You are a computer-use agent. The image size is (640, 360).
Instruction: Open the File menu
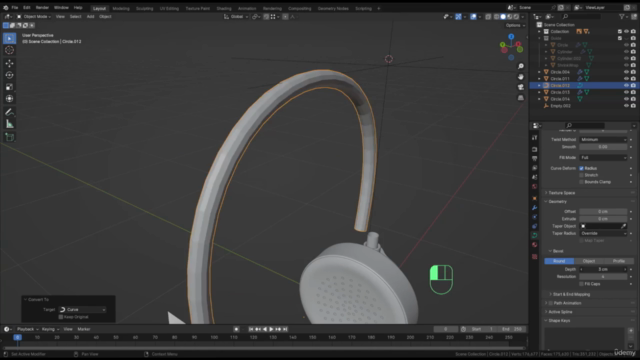pyautogui.click(x=15, y=8)
